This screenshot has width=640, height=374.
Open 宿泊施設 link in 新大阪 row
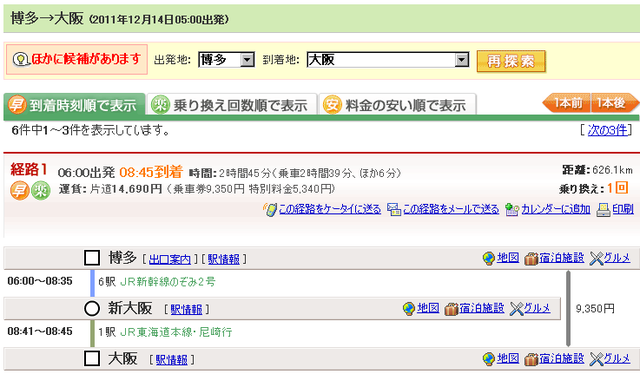coord(482,308)
